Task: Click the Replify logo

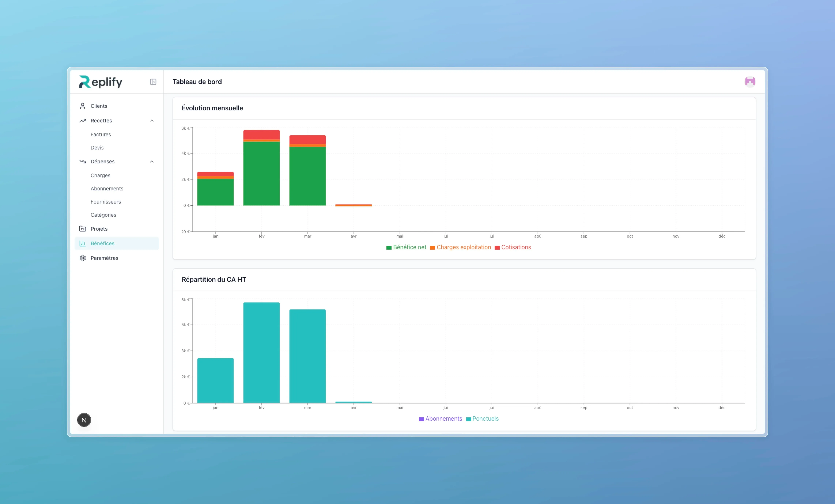Action: coord(100,82)
